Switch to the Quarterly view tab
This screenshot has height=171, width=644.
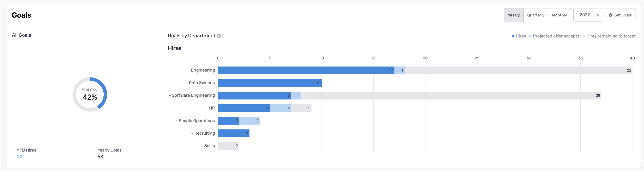tap(536, 15)
